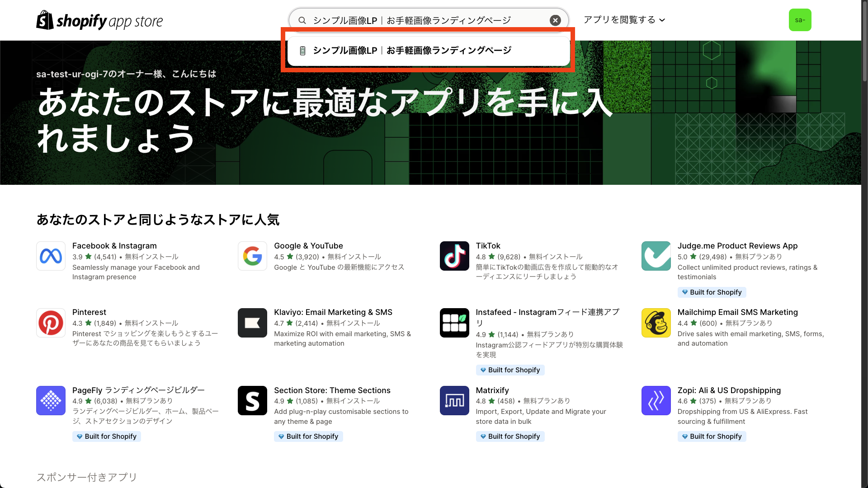
Task: Click the Klaviyo app icon
Action: tap(252, 323)
